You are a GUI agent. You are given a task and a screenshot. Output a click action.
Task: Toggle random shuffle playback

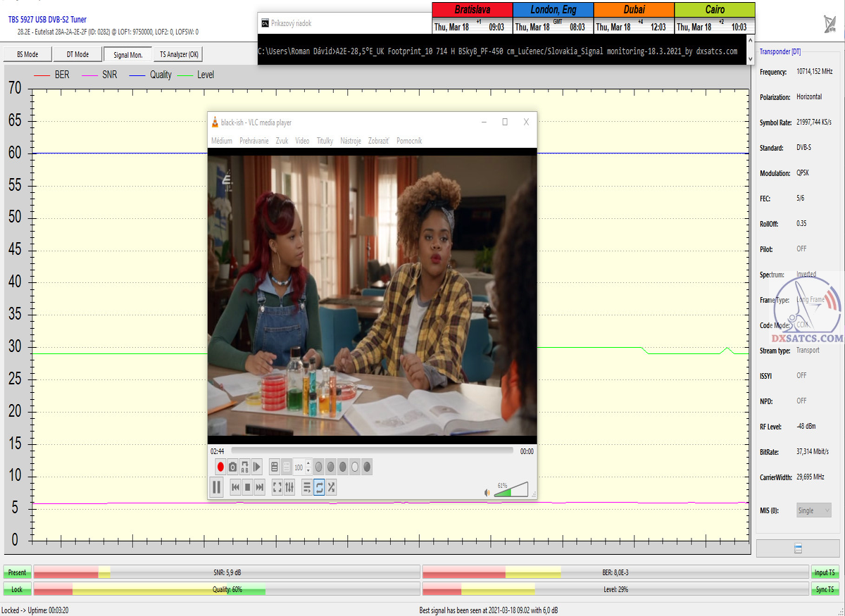click(x=331, y=486)
